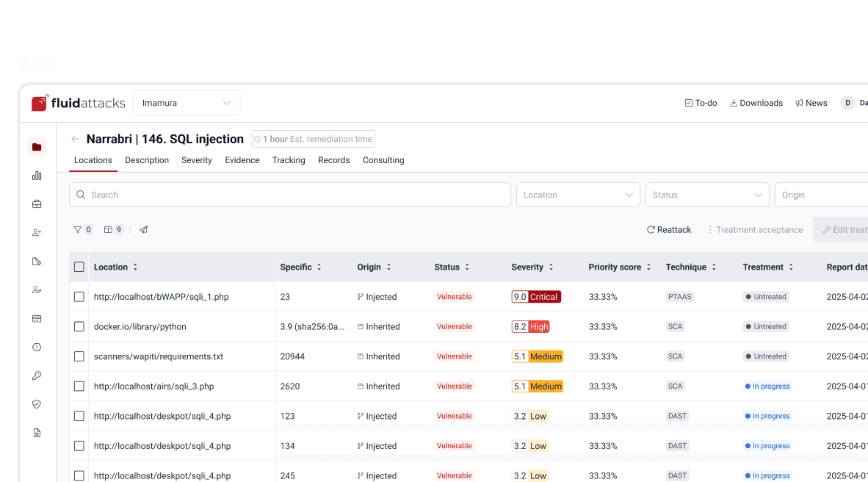868x482 pixels.
Task: Open the alert badge sidebar icon
Action: 37,348
